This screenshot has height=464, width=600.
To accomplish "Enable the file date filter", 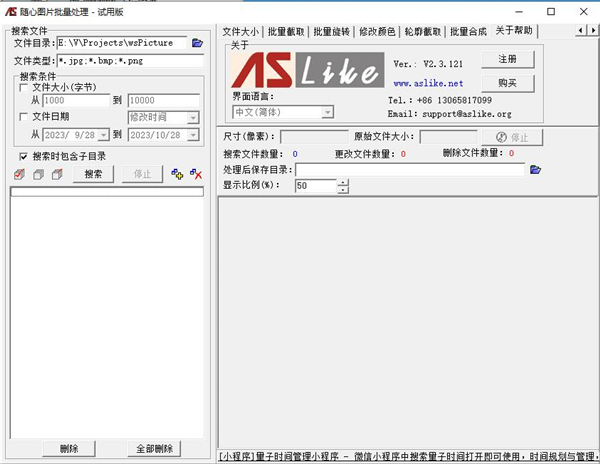I will tap(24, 117).
